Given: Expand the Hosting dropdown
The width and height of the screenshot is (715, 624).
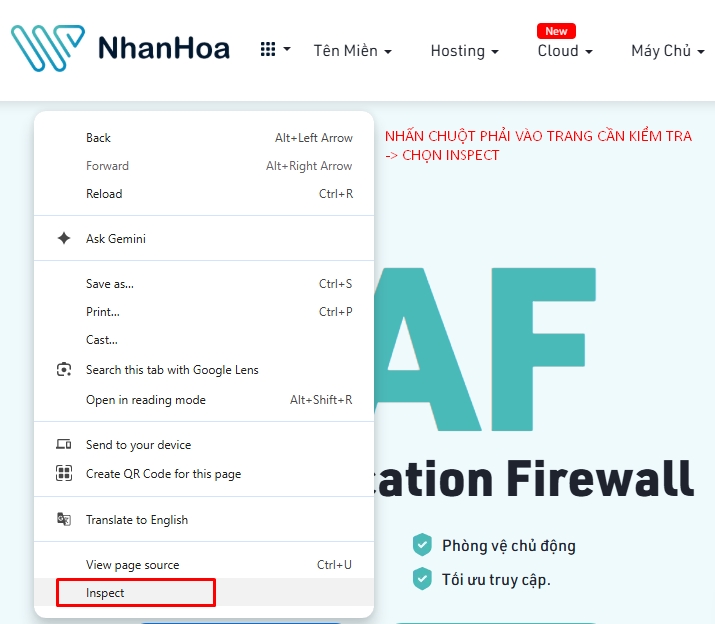Looking at the screenshot, I should (465, 51).
